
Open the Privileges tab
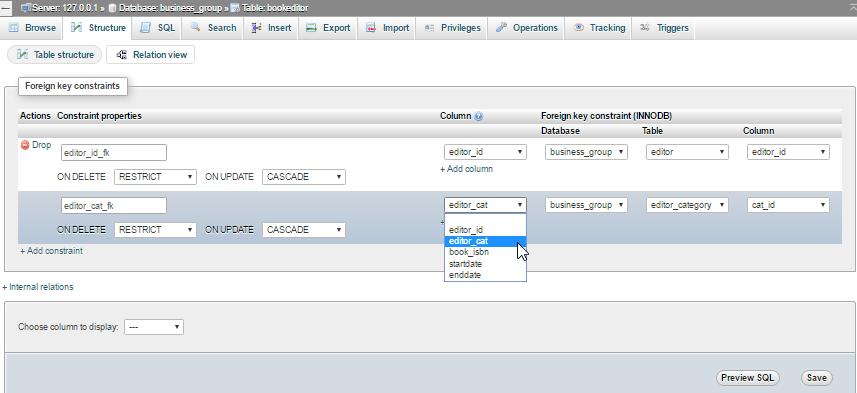(x=453, y=28)
